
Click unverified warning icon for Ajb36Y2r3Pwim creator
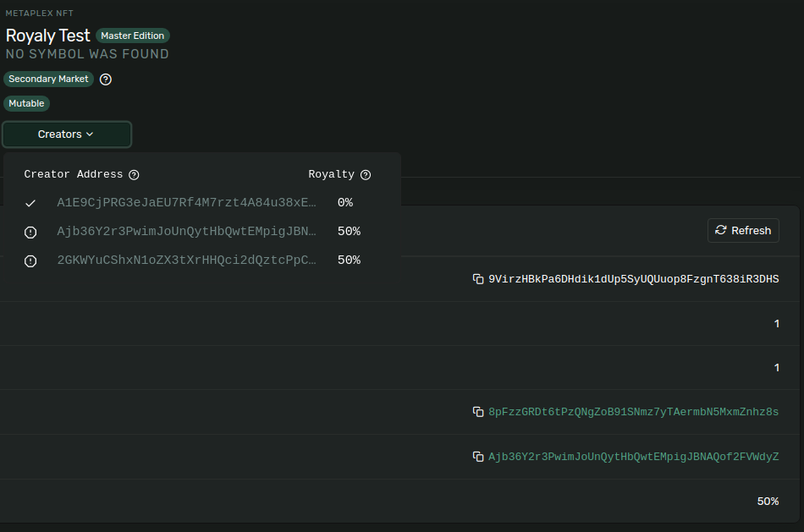click(30, 232)
